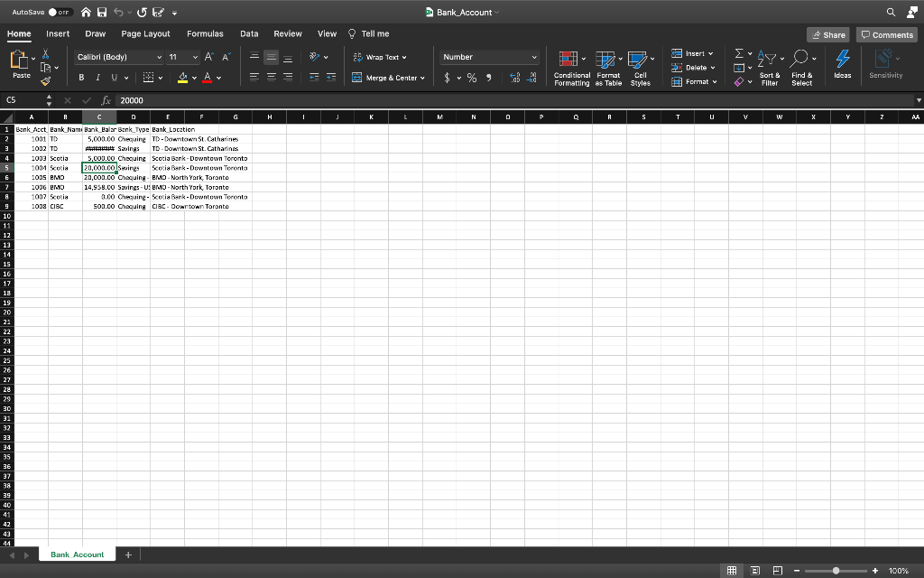This screenshot has width=924, height=578.
Task: Open Conditional Formatting
Action: (x=571, y=69)
